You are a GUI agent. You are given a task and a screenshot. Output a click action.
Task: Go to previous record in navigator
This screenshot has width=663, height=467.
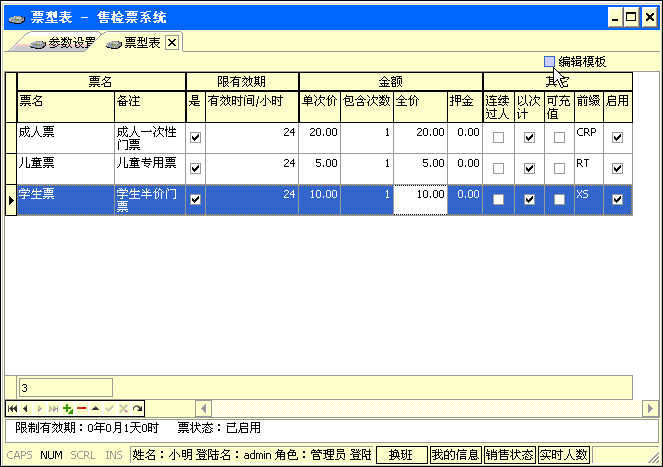coord(26,408)
